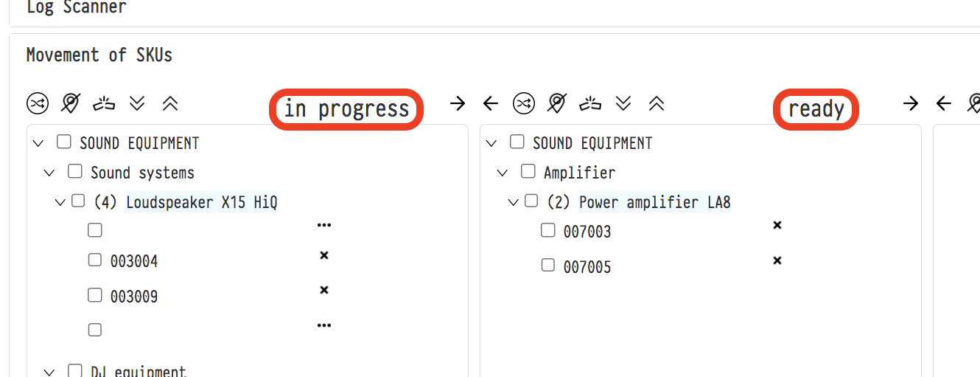Click the shuffle icon in the in progress column
The width and height of the screenshot is (980, 377).
[38, 104]
